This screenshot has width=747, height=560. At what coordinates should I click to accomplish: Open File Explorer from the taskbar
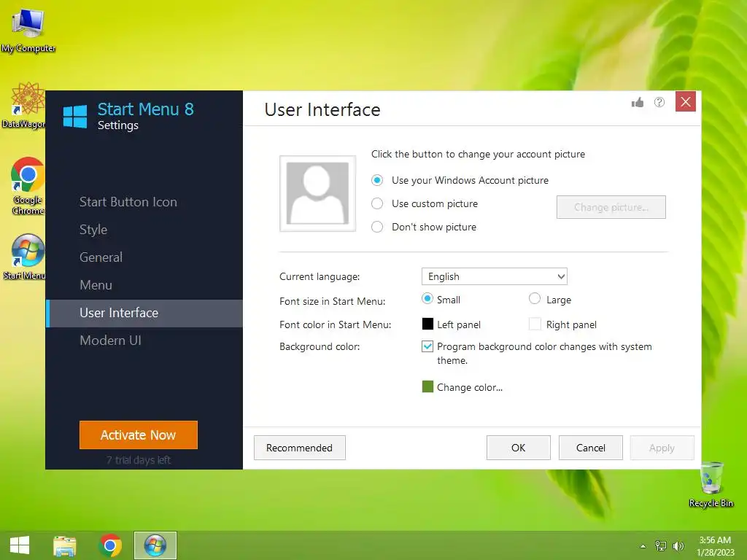(x=65, y=545)
